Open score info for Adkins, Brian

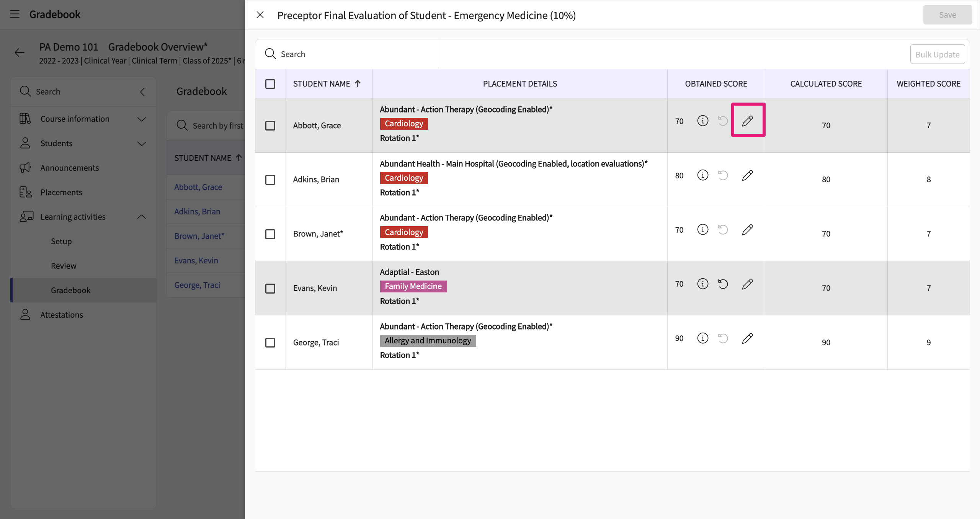click(702, 175)
